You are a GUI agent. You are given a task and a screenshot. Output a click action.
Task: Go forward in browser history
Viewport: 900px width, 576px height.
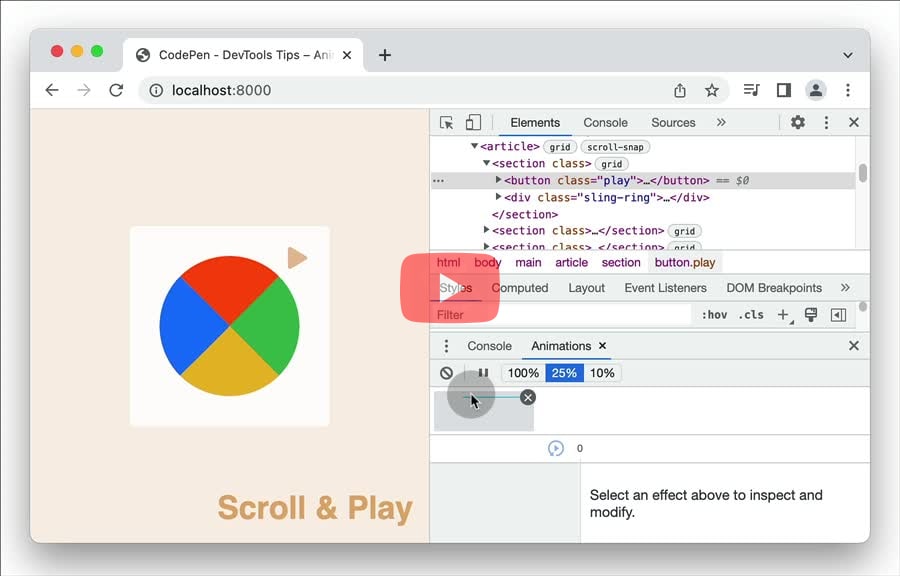pyautogui.click(x=84, y=90)
